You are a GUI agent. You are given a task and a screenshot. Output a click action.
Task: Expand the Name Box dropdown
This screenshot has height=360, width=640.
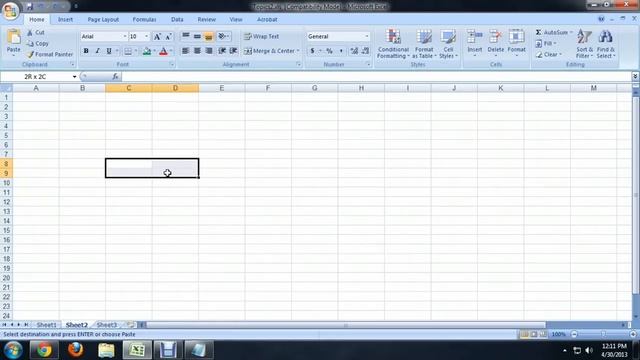[74, 77]
